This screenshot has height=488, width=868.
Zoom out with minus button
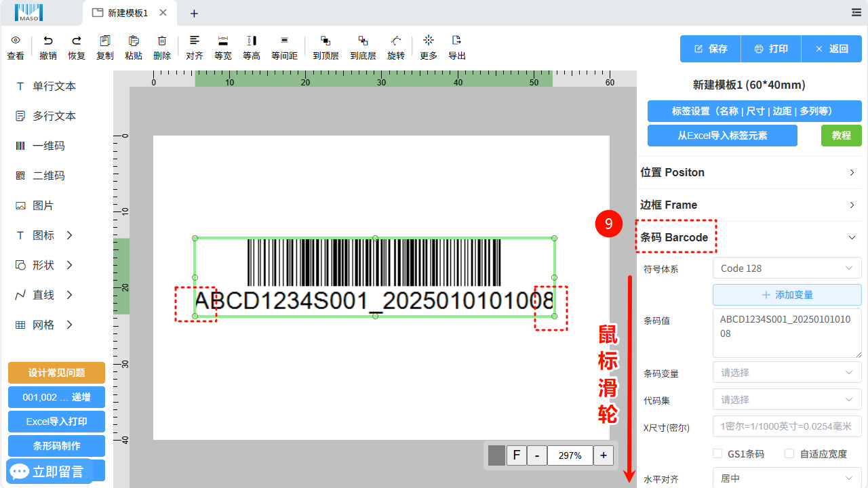coord(537,455)
